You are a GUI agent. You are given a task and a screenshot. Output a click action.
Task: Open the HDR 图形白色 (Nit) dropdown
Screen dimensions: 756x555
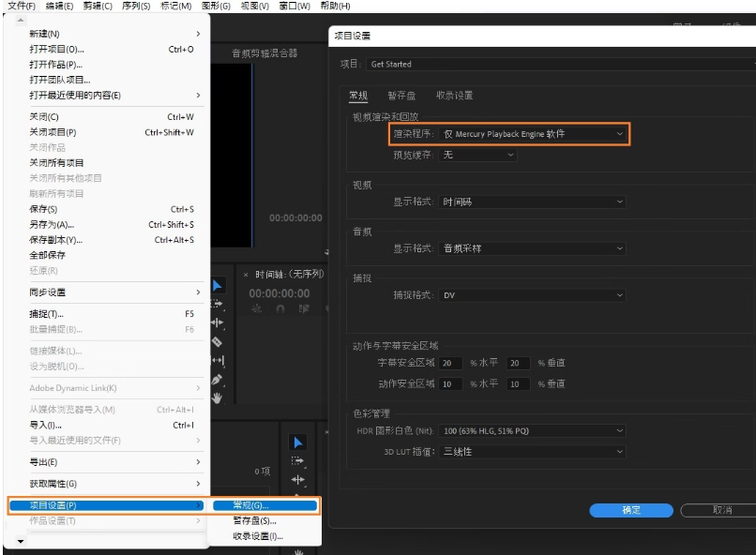click(532, 430)
